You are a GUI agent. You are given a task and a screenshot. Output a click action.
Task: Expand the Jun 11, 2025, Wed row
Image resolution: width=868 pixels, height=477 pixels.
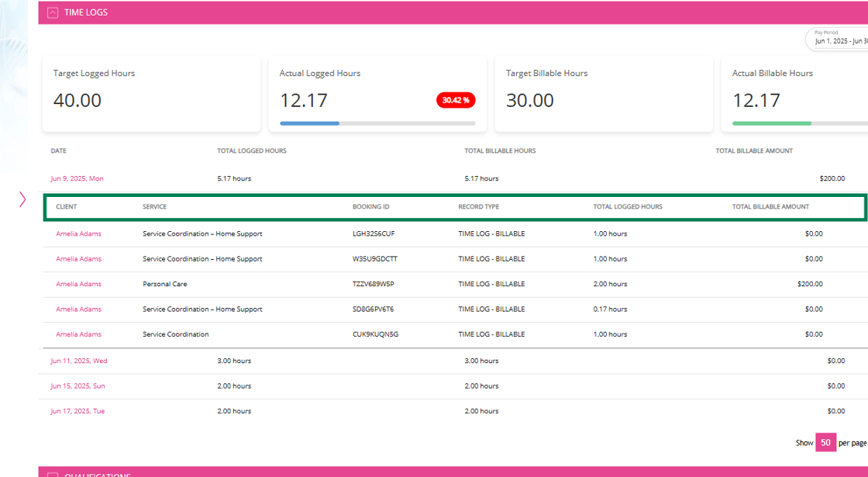78,361
